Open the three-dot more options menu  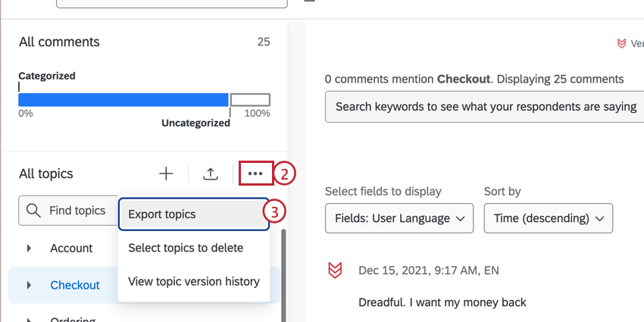255,174
